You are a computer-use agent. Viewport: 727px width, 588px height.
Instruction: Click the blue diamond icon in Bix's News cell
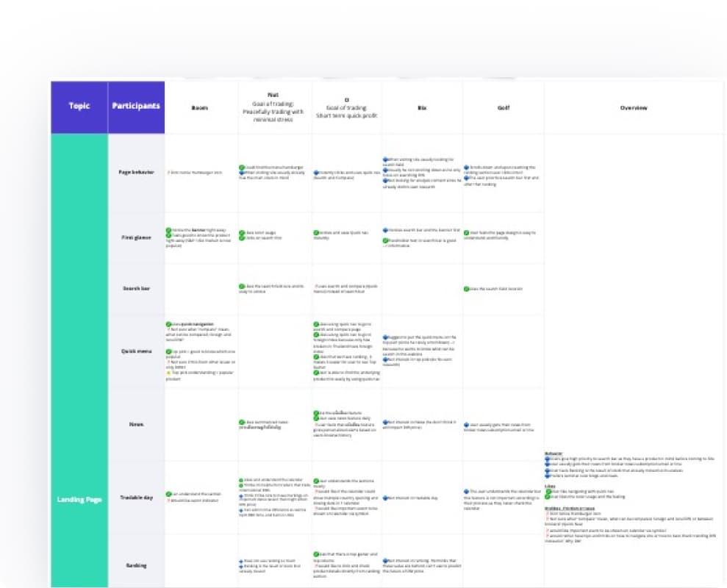pyautogui.click(x=384, y=423)
